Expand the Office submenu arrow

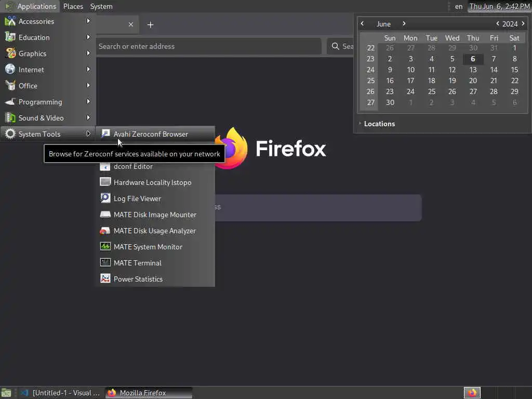pyautogui.click(x=88, y=86)
